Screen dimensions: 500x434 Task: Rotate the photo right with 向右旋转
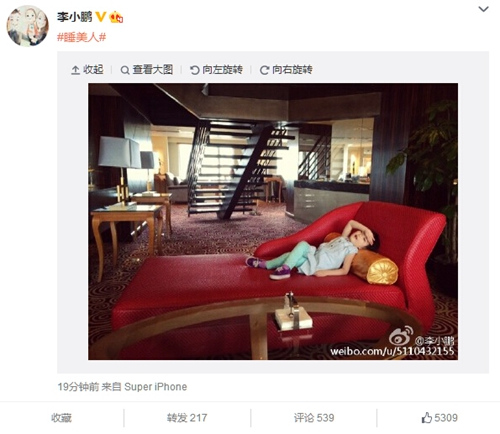pos(286,70)
